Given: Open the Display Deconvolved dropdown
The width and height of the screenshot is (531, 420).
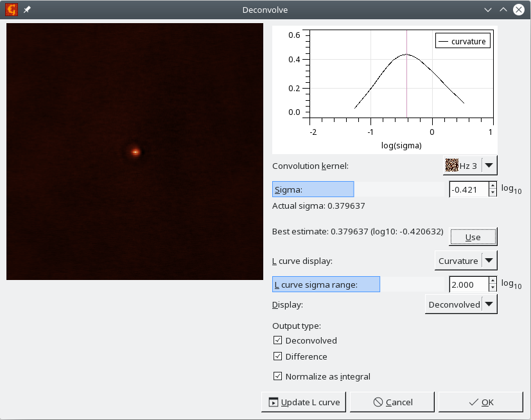Looking at the screenshot, I should (461, 304).
